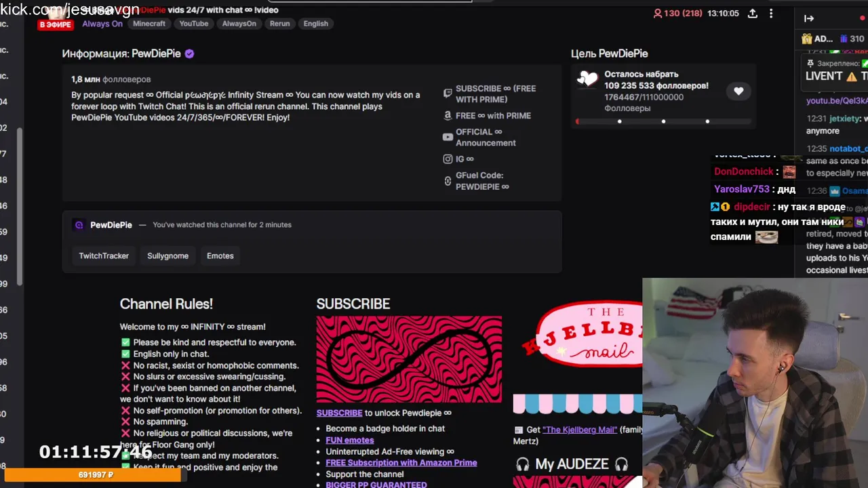Open the SUBSCRIBE (FREE WITH PRIME) panel link
The width and height of the screenshot is (868, 488).
point(496,94)
